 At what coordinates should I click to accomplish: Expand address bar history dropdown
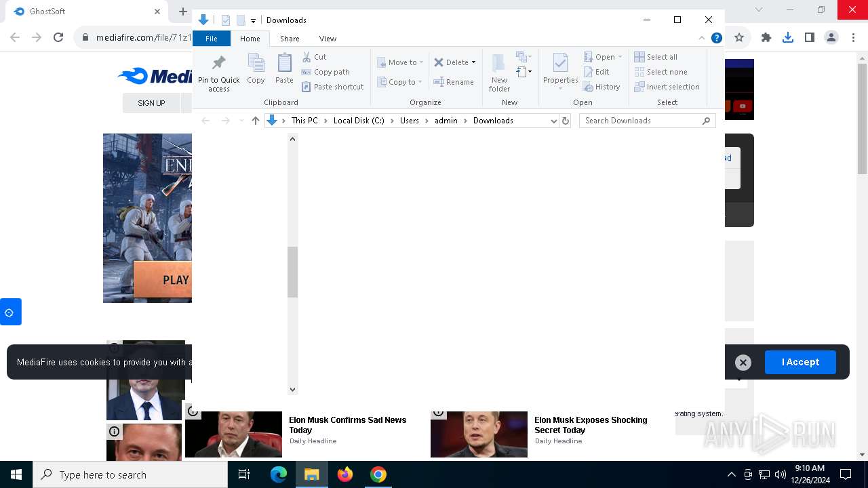pyautogui.click(x=553, y=121)
